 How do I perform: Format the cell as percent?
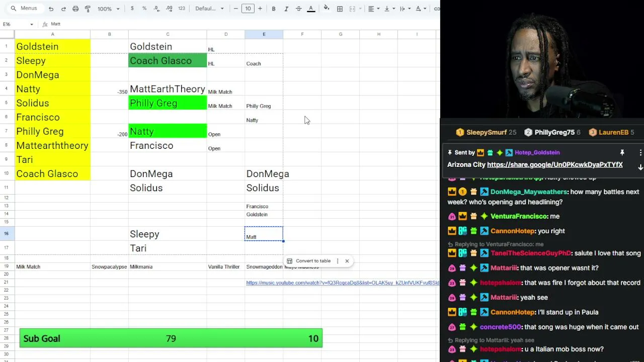pos(144,9)
